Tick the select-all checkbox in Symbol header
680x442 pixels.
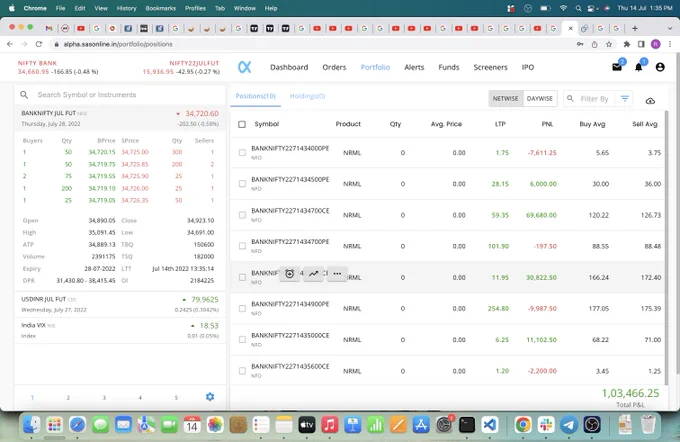click(242, 124)
